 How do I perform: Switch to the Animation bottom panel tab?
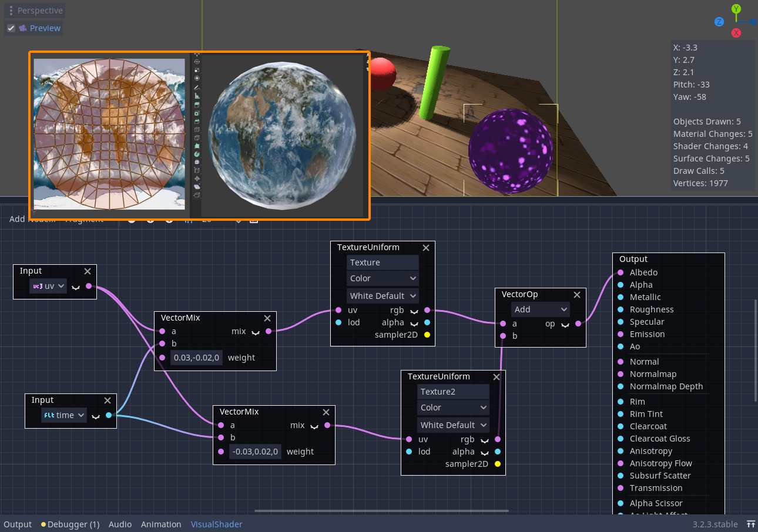coord(161,524)
